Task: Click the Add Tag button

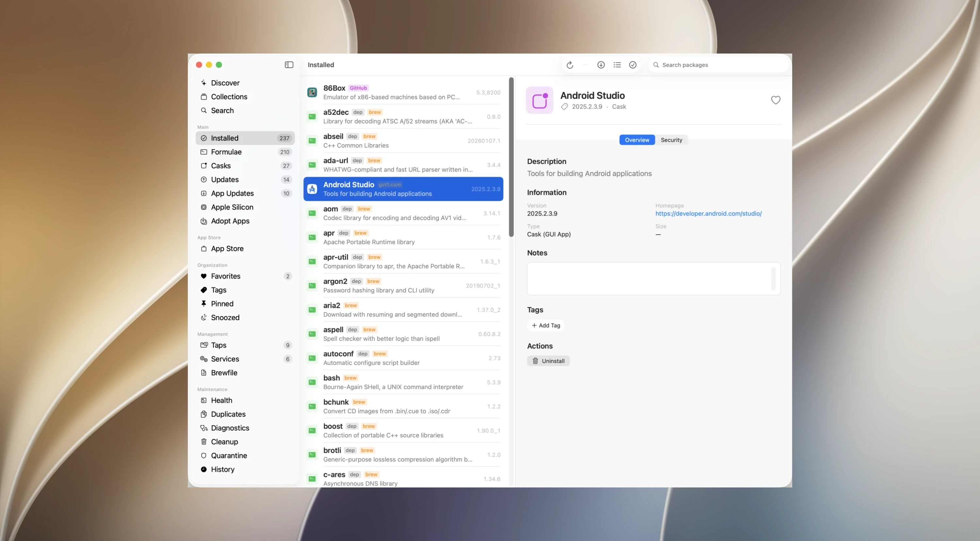Action: 546,326
